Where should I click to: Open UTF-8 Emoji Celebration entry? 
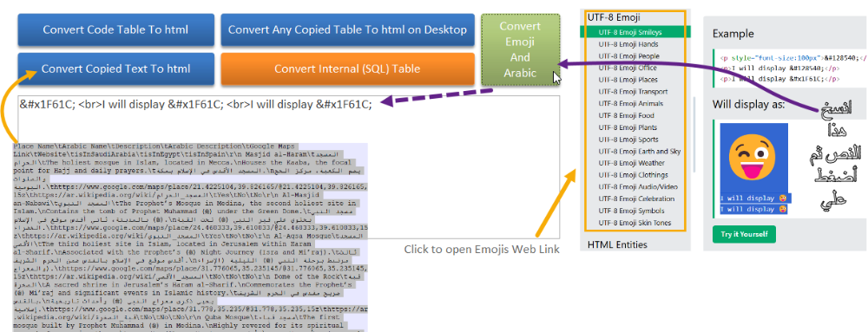[x=636, y=199]
